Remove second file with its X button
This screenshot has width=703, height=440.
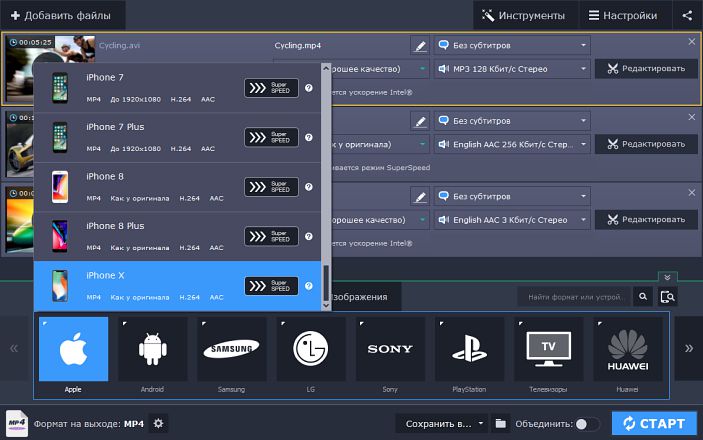(x=692, y=117)
